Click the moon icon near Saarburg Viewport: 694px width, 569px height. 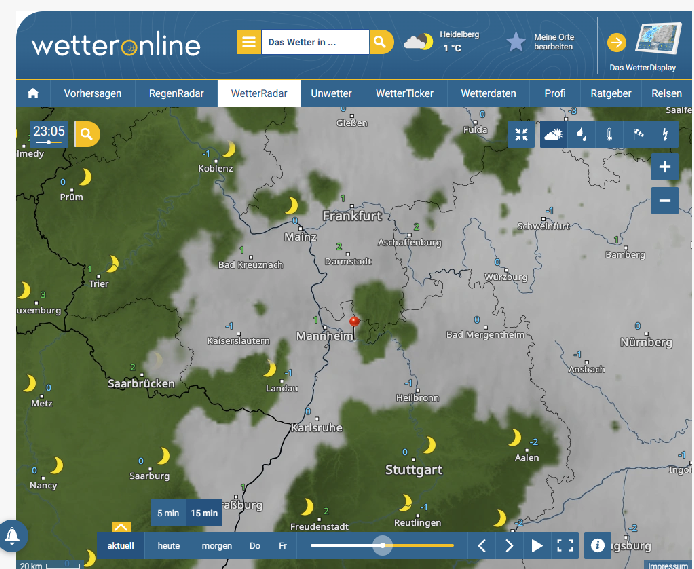(x=164, y=456)
